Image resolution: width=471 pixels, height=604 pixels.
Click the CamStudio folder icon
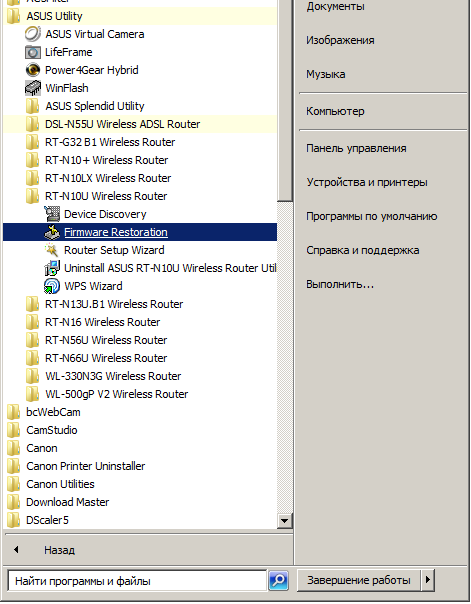point(14,430)
